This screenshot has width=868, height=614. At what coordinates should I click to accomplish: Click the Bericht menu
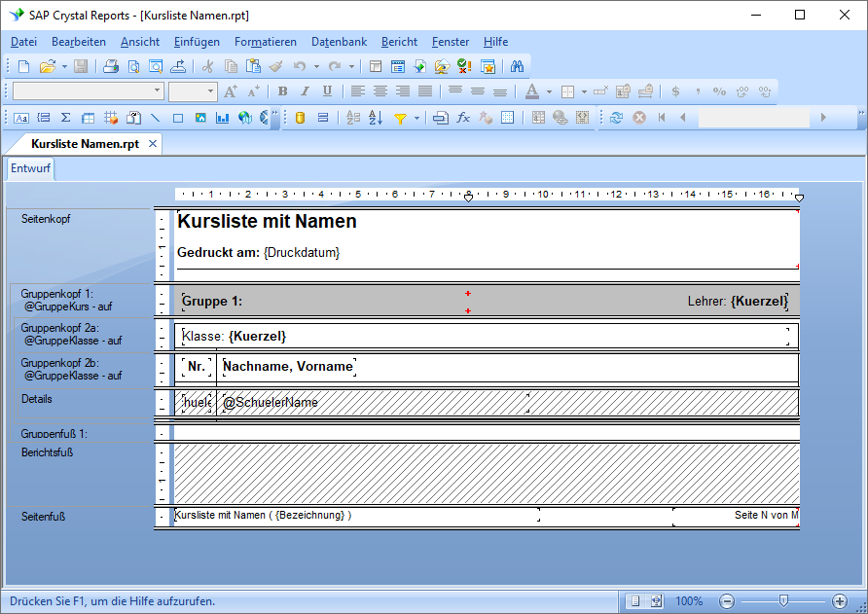click(x=399, y=42)
